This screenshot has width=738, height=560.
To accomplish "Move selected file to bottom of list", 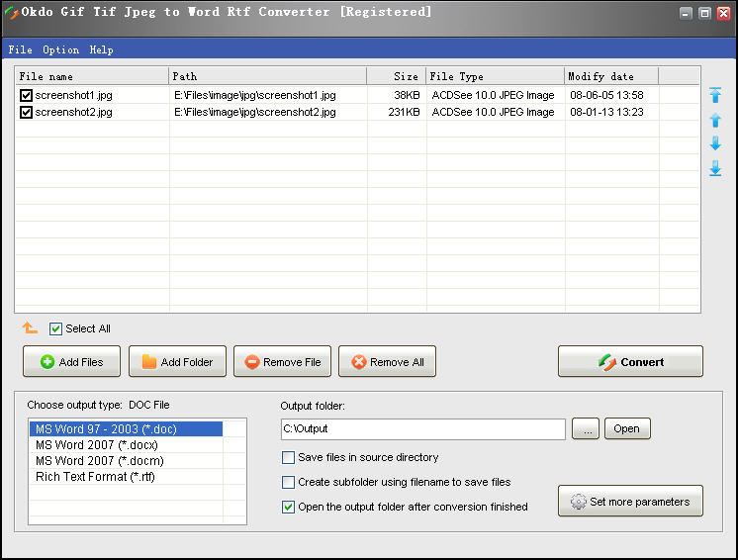I will pos(715,168).
